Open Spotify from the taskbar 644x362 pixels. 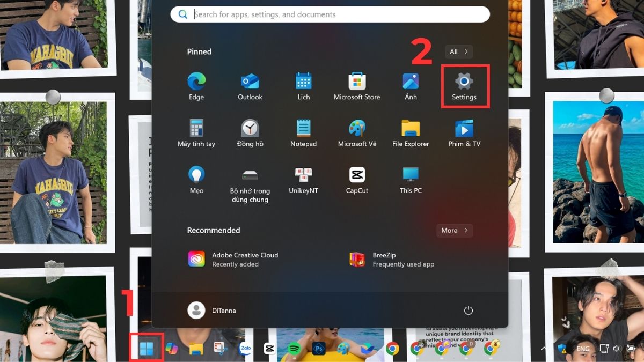pyautogui.click(x=294, y=349)
